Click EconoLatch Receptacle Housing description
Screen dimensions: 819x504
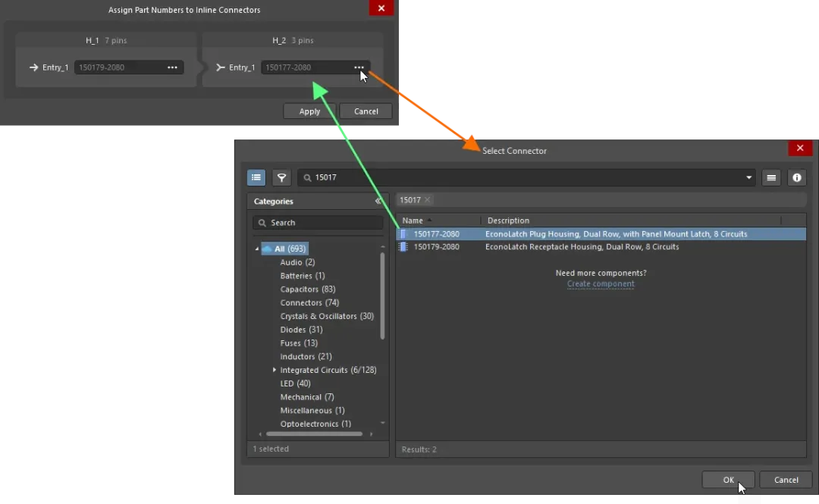(x=582, y=246)
